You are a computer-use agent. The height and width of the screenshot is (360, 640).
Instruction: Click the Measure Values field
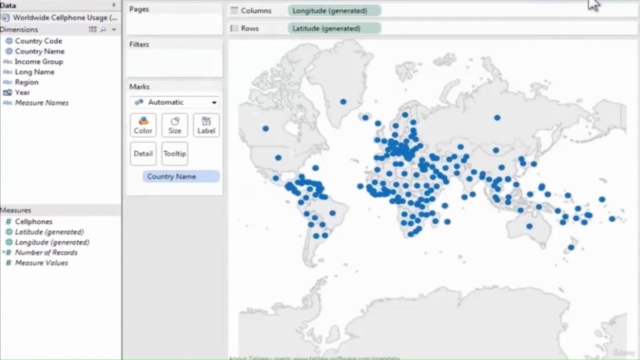tap(42, 263)
